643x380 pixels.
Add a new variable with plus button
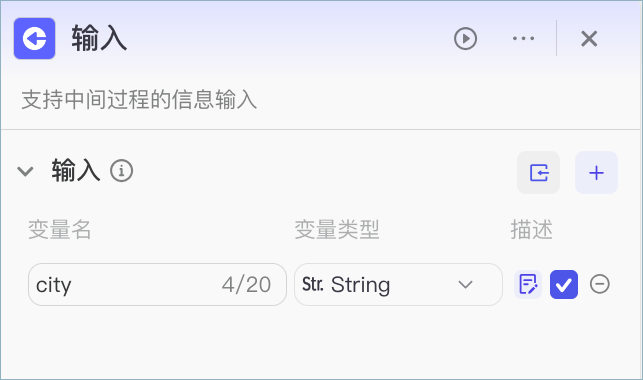596,173
